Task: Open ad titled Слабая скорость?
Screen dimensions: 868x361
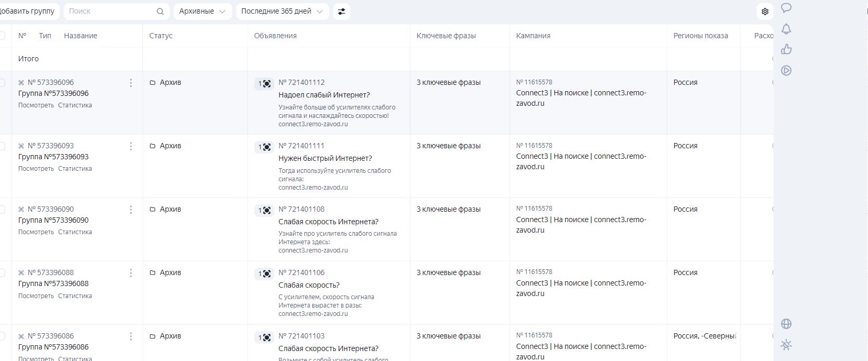Action: pyautogui.click(x=309, y=285)
